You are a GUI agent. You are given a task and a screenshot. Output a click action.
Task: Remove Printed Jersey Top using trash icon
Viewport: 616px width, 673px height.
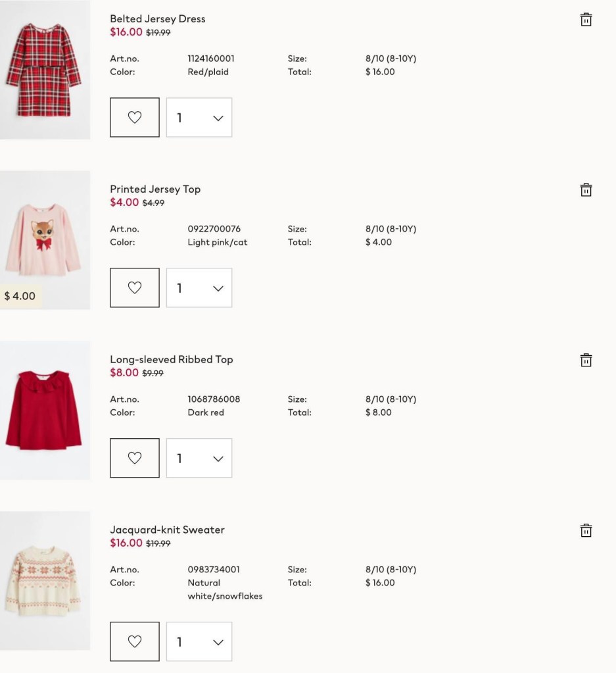pyautogui.click(x=586, y=189)
